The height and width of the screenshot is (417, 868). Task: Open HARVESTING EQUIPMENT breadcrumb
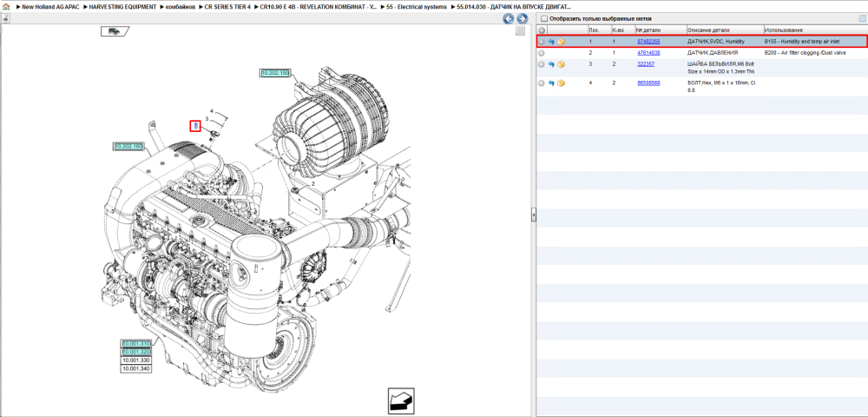click(122, 7)
